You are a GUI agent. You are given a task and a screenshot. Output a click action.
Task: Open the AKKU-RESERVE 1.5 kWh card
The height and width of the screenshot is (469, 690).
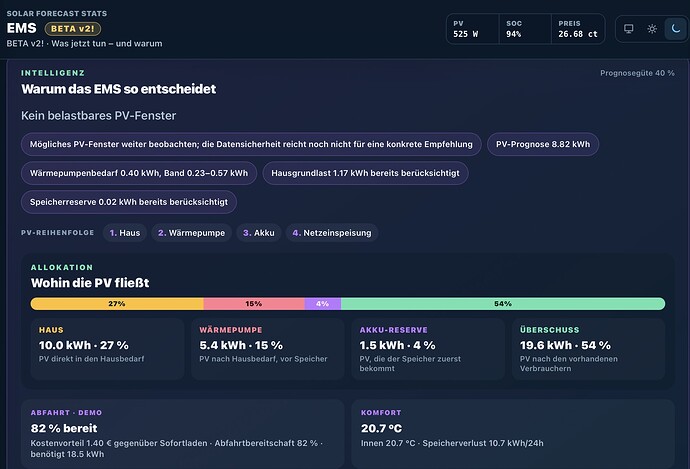click(428, 349)
